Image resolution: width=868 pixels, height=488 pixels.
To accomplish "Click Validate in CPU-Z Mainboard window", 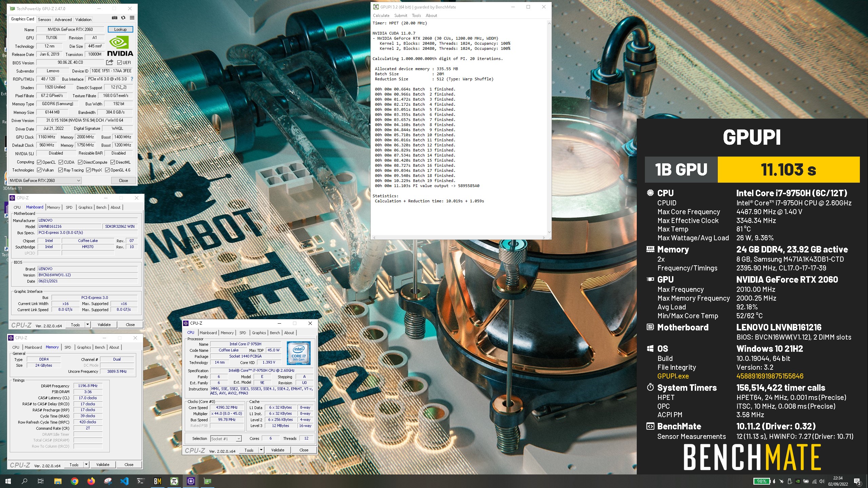I will tap(104, 325).
